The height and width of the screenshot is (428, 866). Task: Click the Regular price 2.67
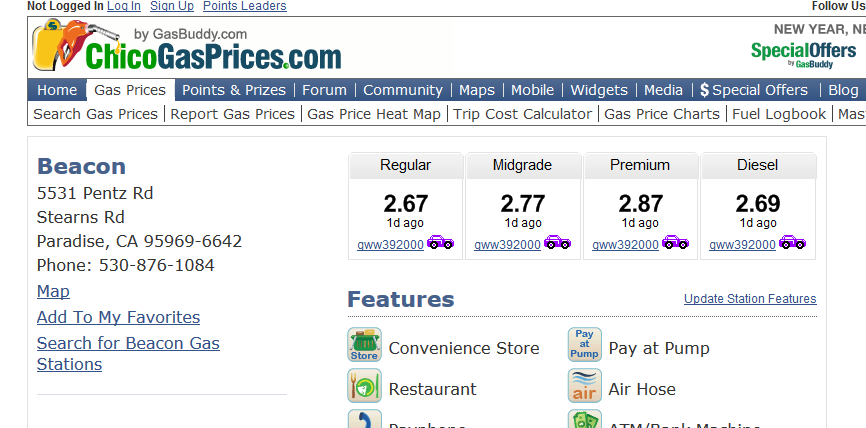click(x=406, y=204)
